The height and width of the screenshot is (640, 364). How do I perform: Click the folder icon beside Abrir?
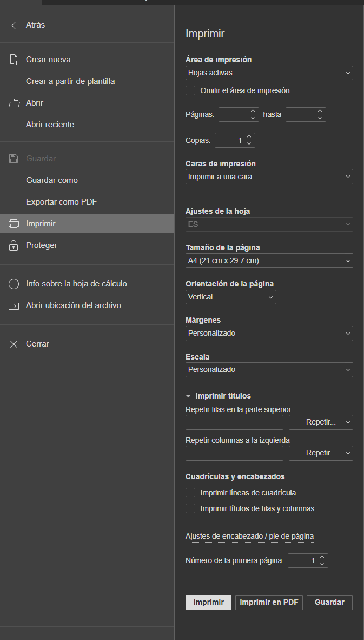click(14, 103)
